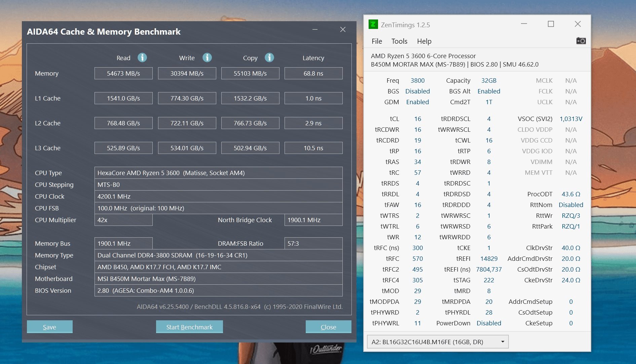
Task: Open the File menu in ZenTimings
Action: [x=377, y=41]
